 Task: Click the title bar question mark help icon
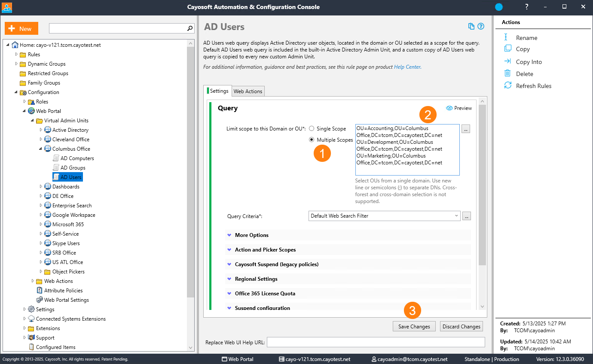coord(527,6)
